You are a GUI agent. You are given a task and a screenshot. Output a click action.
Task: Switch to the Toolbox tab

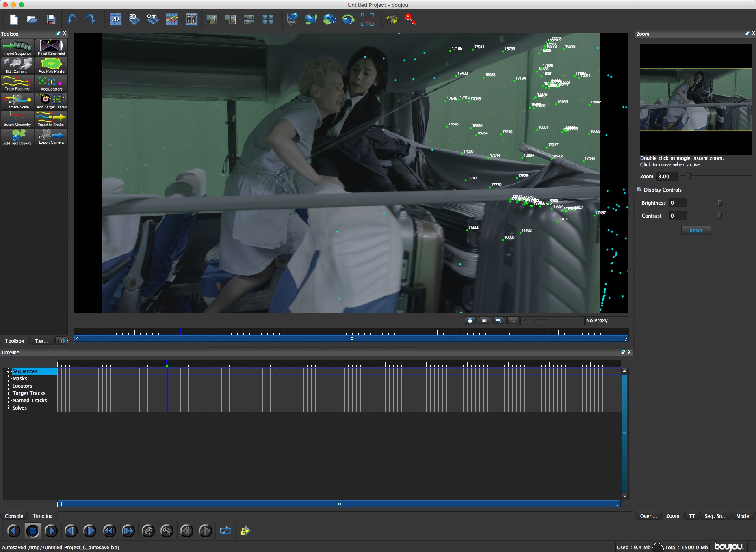pos(15,341)
